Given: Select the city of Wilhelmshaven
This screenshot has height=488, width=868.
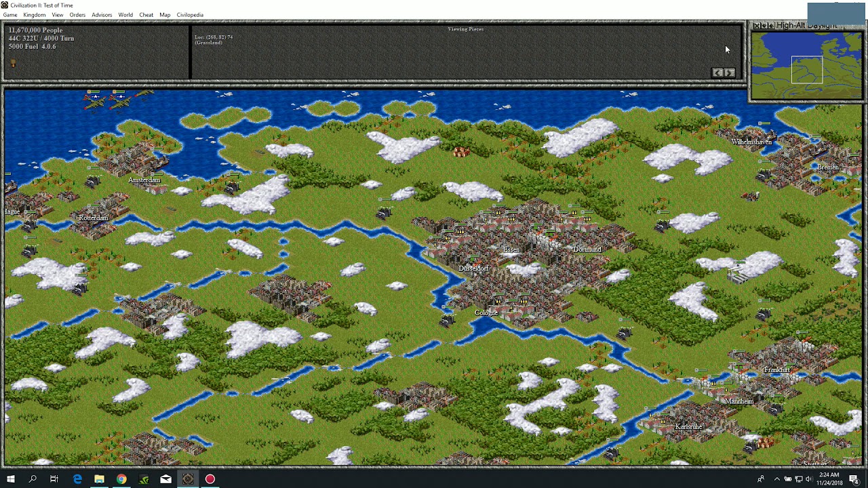Looking at the screenshot, I should (x=751, y=142).
